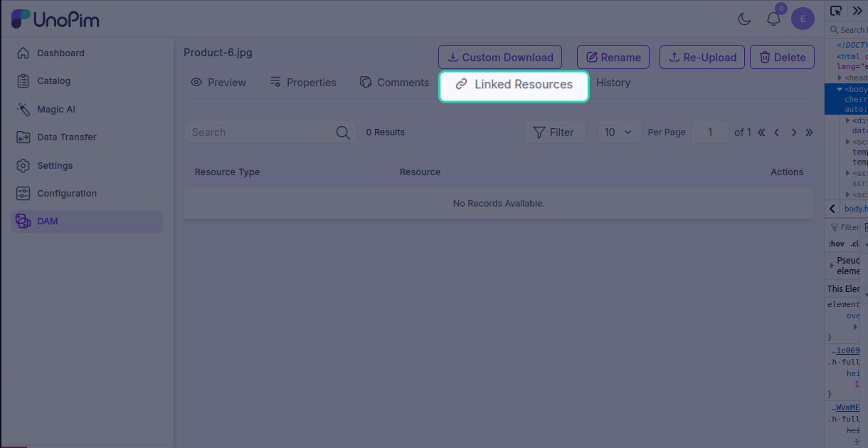Jump to the last page arrow
The height and width of the screenshot is (448, 868).
809,132
